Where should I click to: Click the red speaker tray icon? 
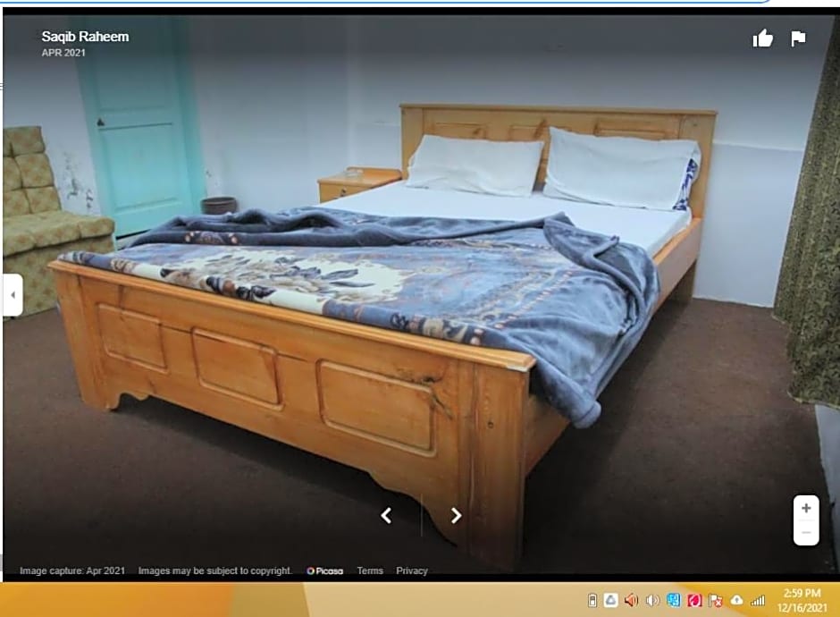[x=632, y=600]
